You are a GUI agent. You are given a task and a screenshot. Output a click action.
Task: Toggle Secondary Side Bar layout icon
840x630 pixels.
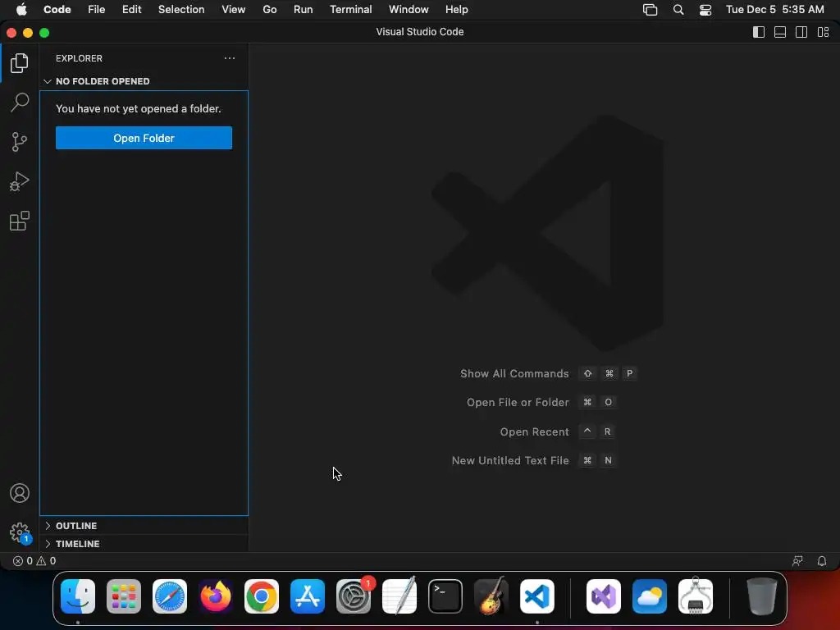[801, 32]
